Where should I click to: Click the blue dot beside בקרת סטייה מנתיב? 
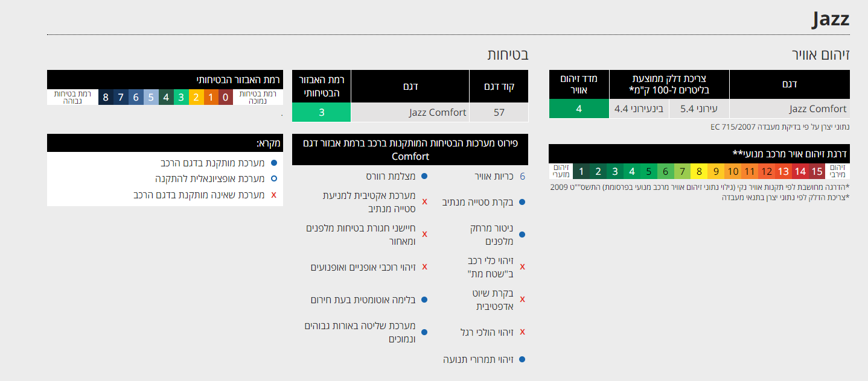click(x=522, y=203)
